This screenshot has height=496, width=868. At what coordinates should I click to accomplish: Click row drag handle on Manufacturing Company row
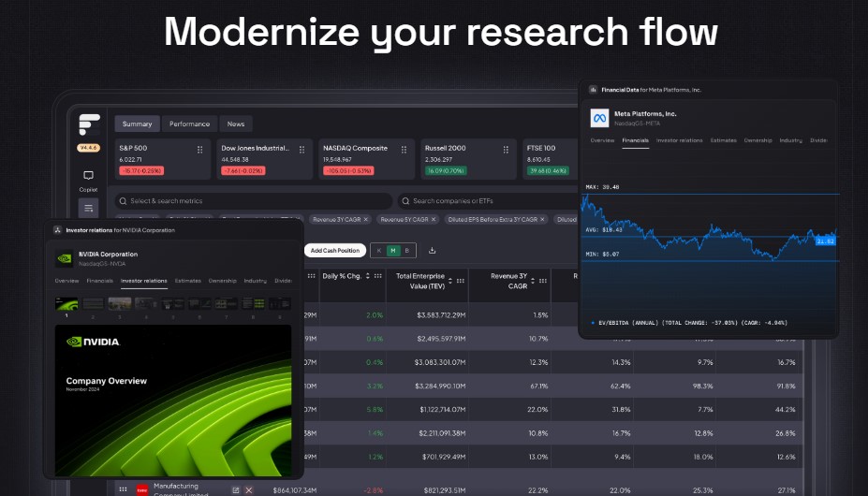pyautogui.click(x=123, y=489)
